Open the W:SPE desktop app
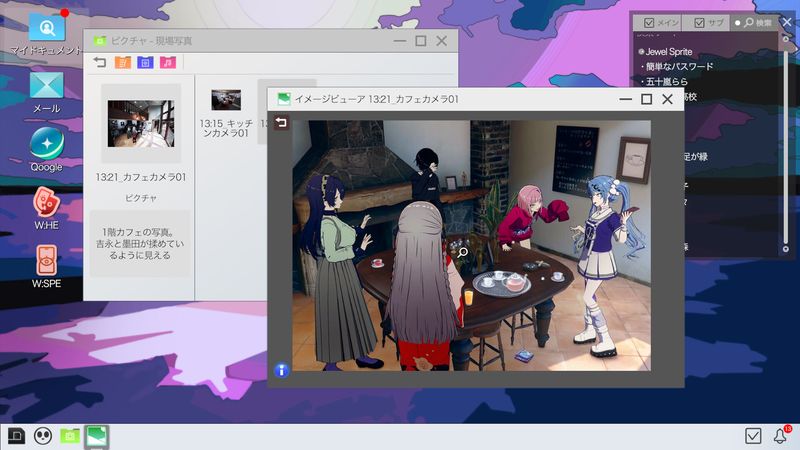This screenshot has height=450, width=800. pos(46,260)
